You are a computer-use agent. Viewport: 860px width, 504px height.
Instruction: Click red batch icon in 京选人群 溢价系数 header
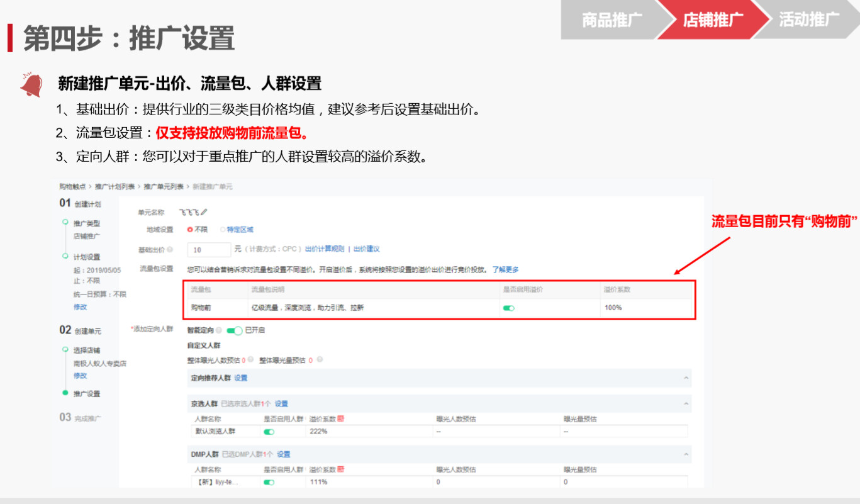pos(340,418)
